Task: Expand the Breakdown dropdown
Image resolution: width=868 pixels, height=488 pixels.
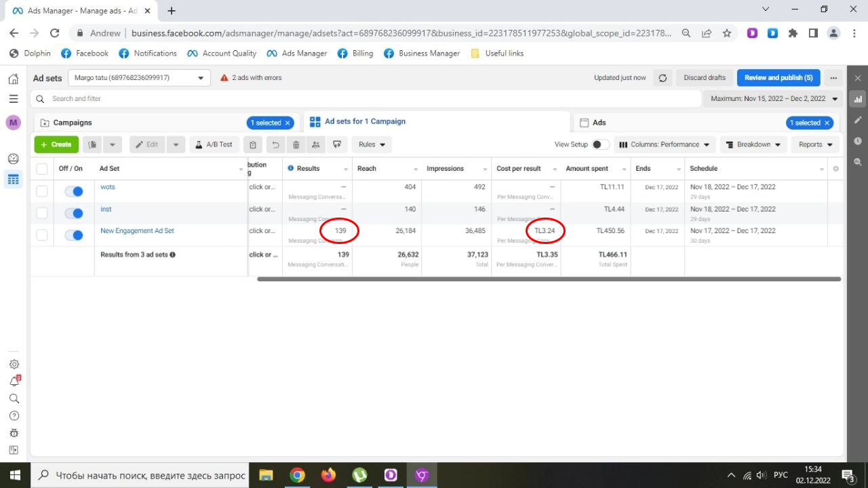Action: click(x=753, y=144)
